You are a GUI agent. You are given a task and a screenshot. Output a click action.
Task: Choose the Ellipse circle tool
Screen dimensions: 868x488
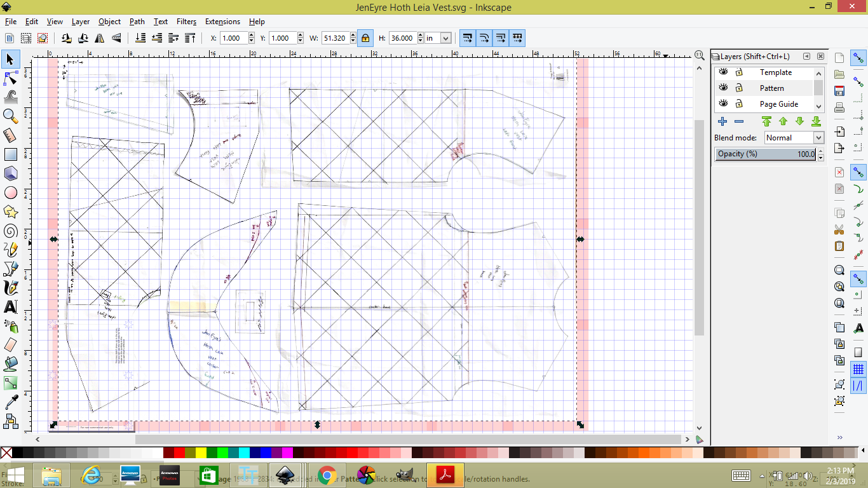(x=10, y=192)
